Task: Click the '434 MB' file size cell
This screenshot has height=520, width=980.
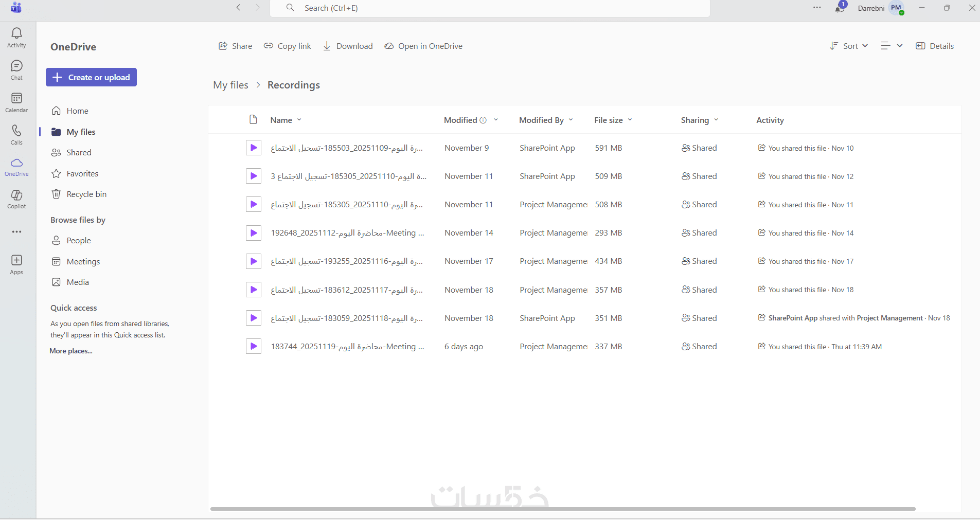Action: 609,261
